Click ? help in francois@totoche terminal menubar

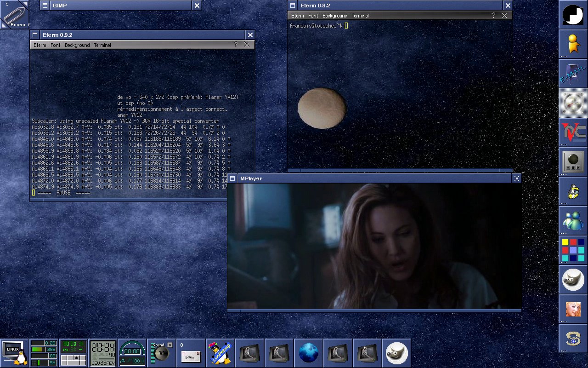(x=493, y=15)
